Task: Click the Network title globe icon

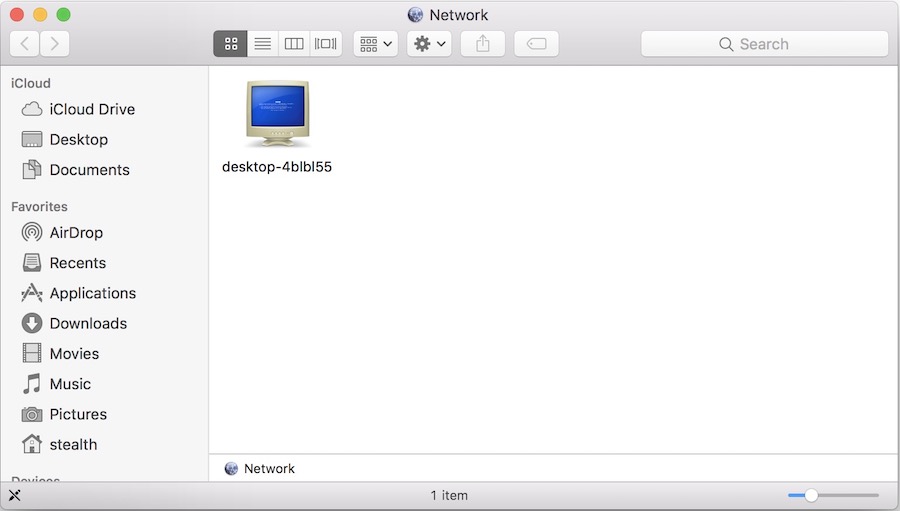Action: (415, 15)
